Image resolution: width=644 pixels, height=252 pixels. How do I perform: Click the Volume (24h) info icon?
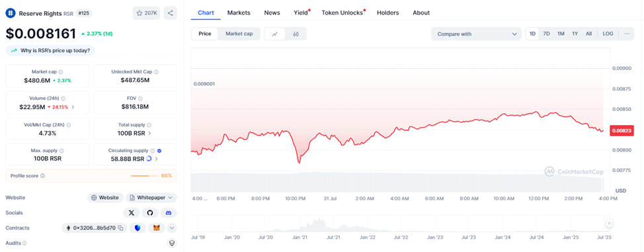click(x=63, y=99)
